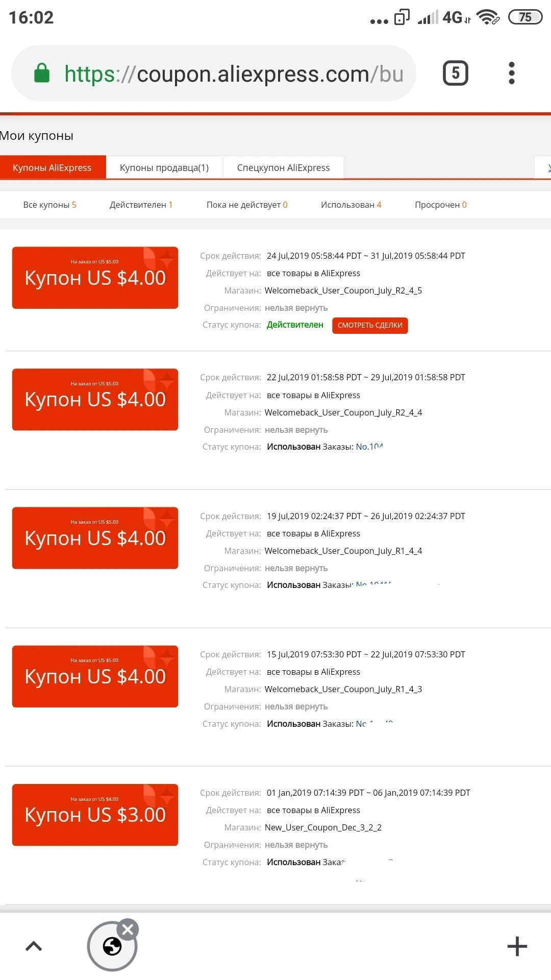Select the Купоны AliExpress tab

52,167
